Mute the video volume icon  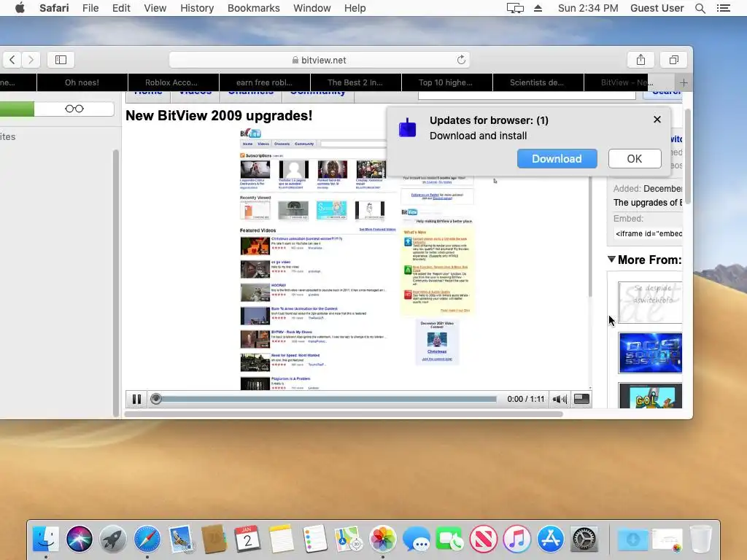560,399
